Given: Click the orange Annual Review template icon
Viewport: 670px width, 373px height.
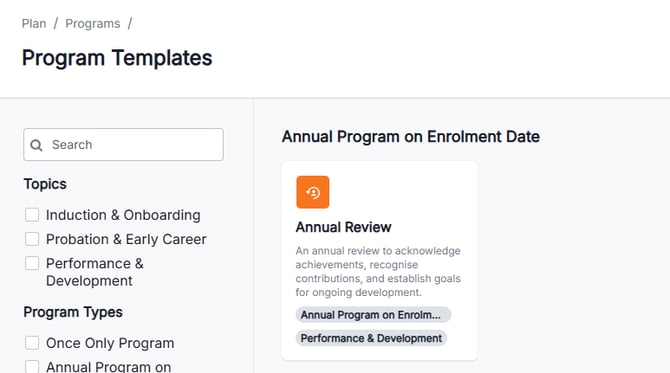Looking at the screenshot, I should pos(313,192).
